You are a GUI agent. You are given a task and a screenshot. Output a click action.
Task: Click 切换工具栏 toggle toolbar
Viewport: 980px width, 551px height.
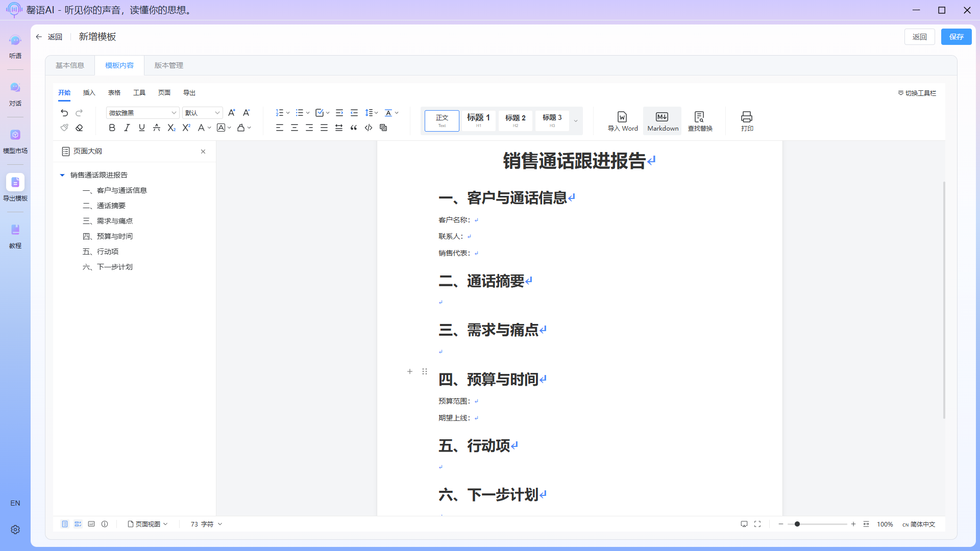click(917, 93)
